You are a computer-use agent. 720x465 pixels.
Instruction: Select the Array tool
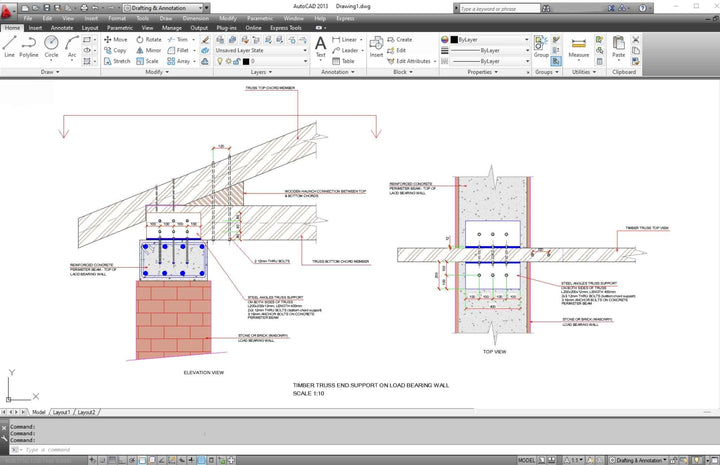tap(179, 61)
